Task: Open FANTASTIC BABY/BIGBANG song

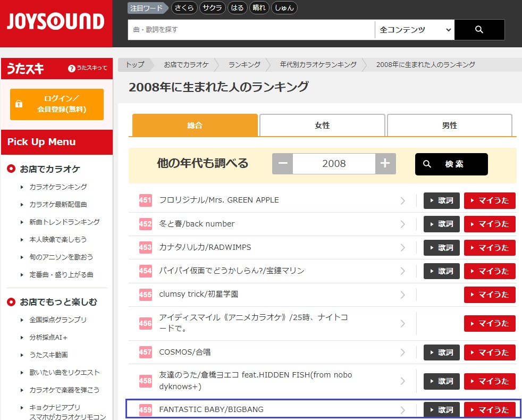Action: (211, 409)
